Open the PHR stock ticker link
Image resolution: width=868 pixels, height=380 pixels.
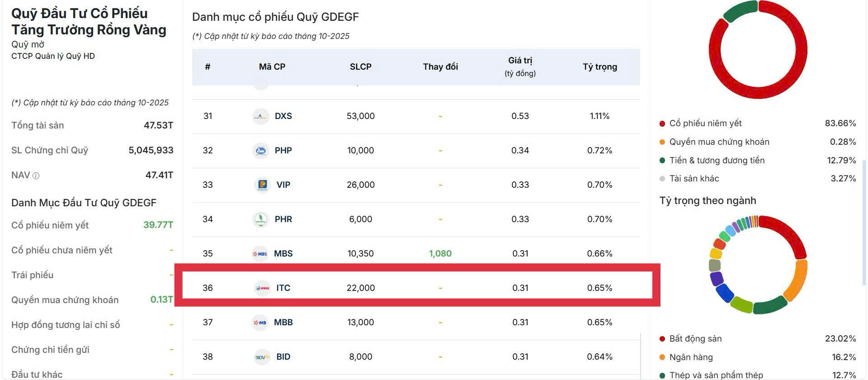[x=283, y=219]
